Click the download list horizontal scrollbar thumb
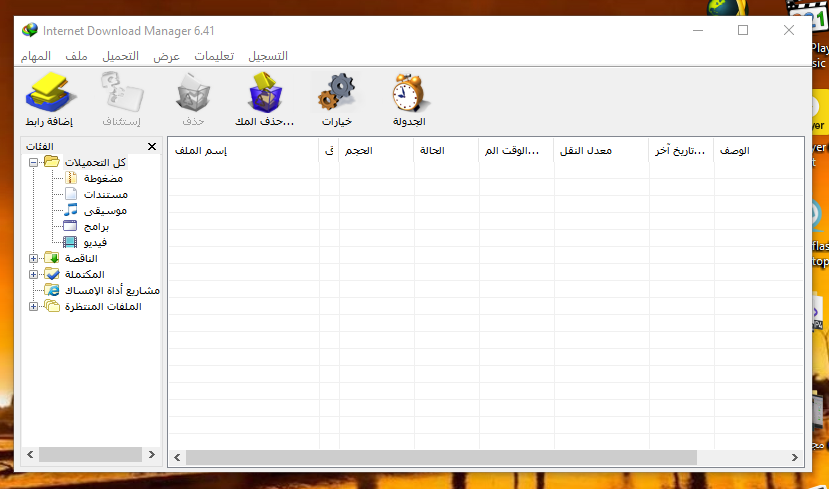 coord(441,457)
